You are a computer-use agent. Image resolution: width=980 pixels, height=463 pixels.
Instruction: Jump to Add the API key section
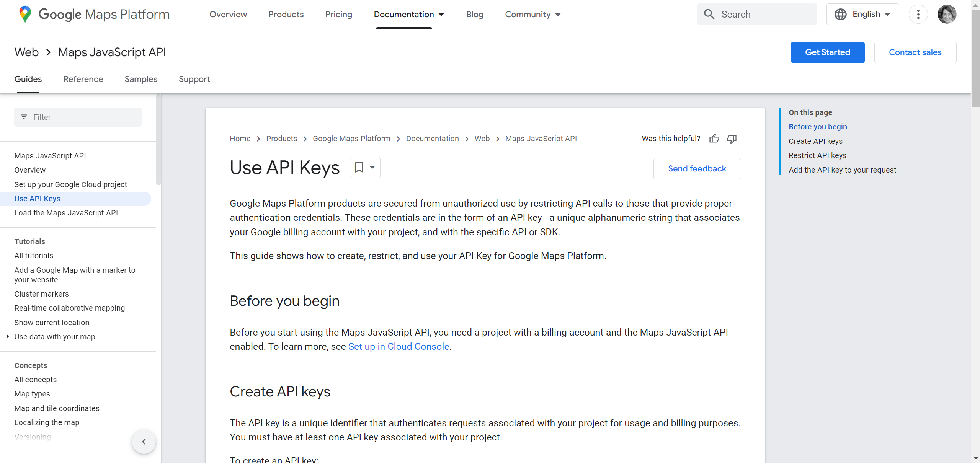point(842,170)
